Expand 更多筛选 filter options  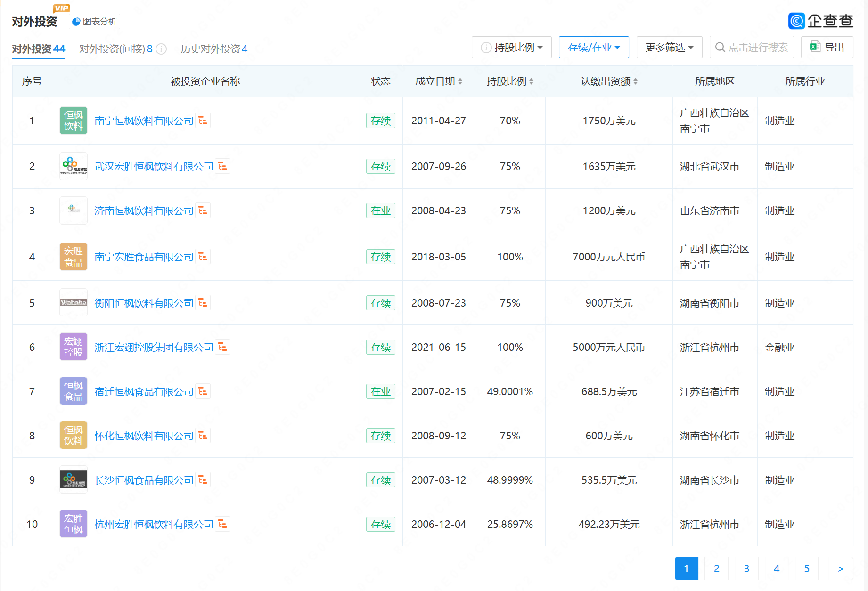click(669, 48)
